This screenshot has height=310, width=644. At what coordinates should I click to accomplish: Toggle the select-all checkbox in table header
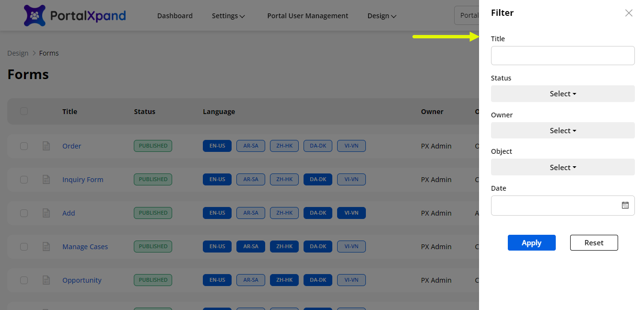24,111
